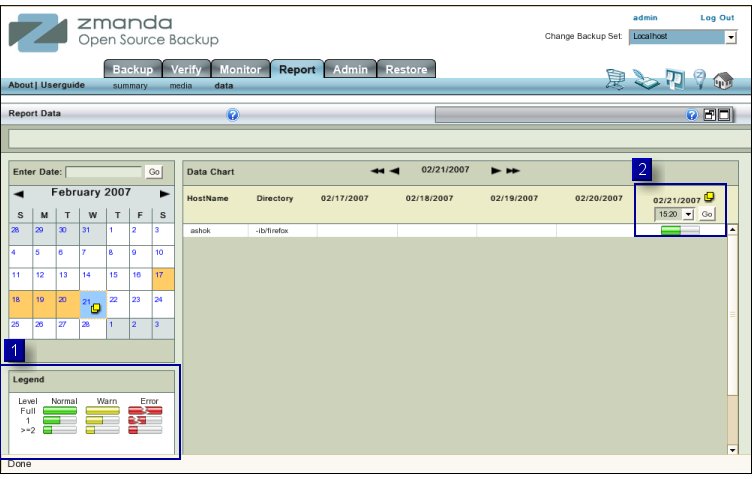The width and height of the screenshot is (752, 479).
Task: Click the 02/17/2007 column header
Action: coord(345,198)
